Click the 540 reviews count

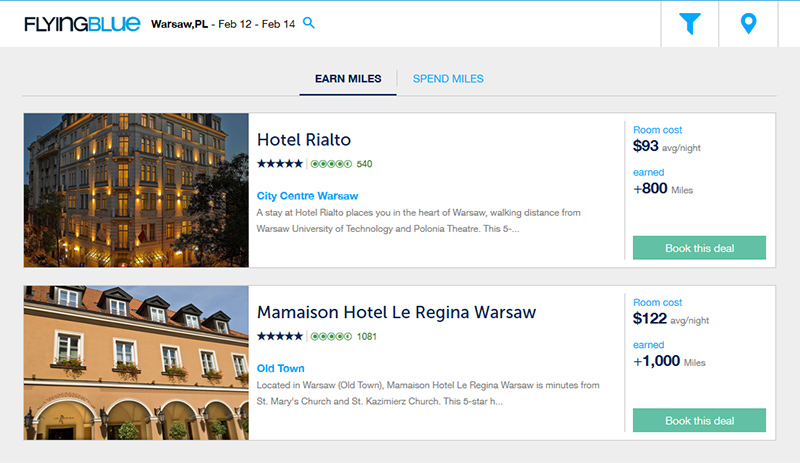coord(364,164)
